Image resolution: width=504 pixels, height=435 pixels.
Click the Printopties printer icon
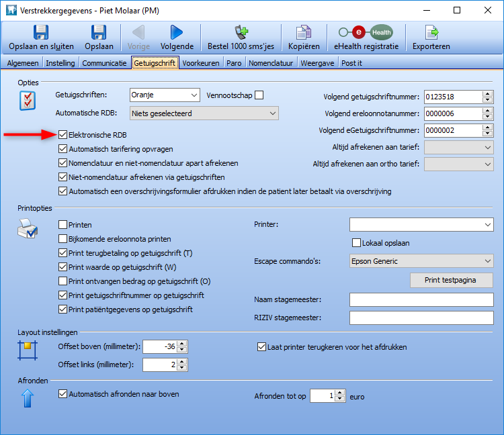[28, 228]
